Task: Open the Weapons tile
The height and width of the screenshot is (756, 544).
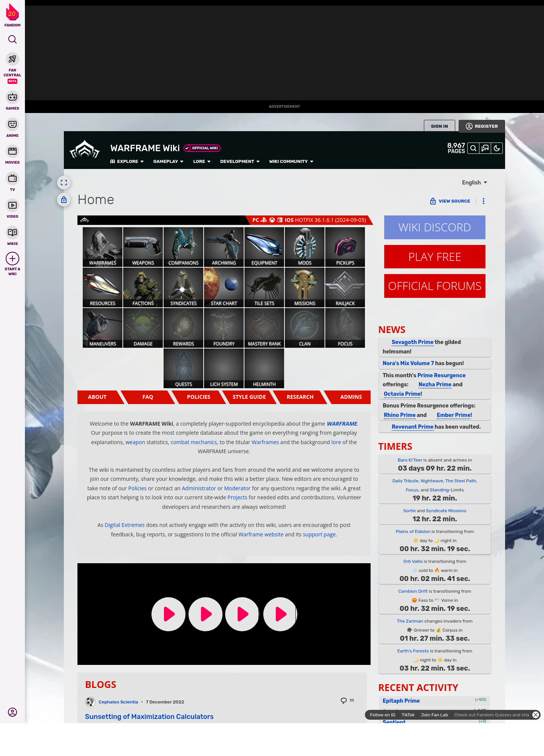Action: (x=143, y=247)
